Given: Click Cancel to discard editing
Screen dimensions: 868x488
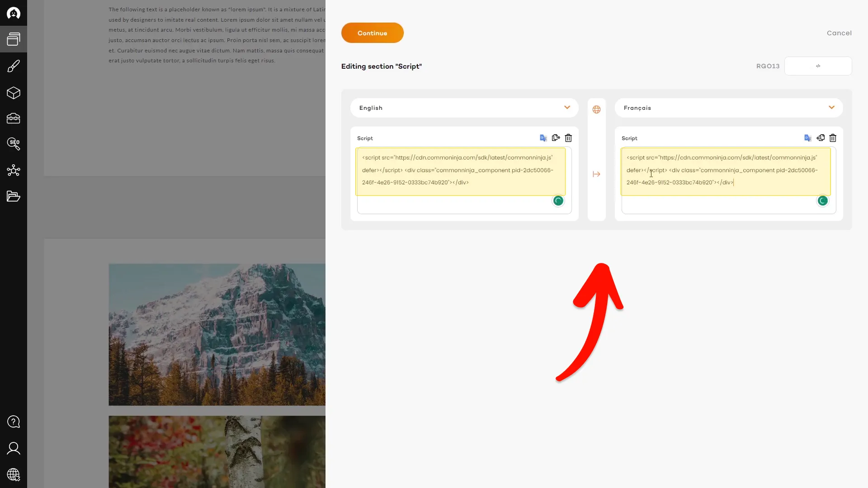Looking at the screenshot, I should pos(839,33).
